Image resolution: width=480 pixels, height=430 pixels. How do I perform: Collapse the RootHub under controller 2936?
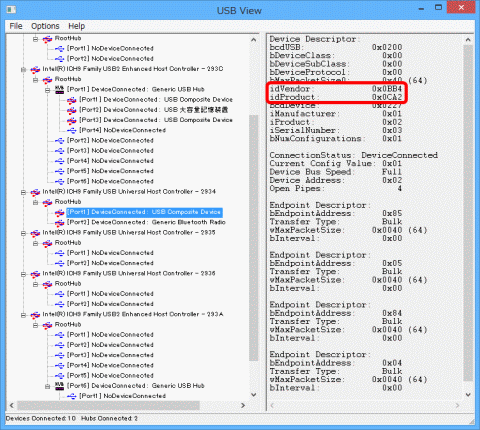(35, 284)
